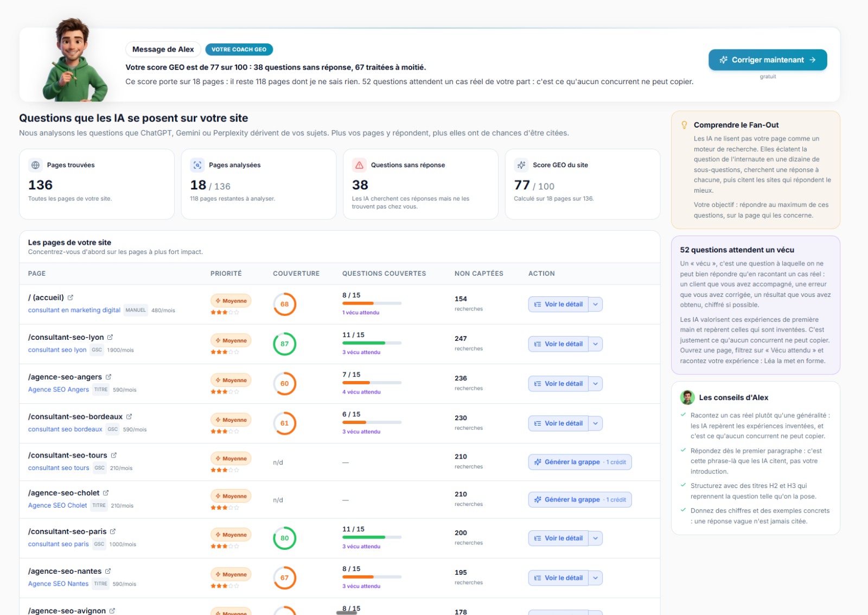Click the 6 / 15 progress bar for consultant-seo-bordeaux
Viewport: 868px width, 615px height.
(372, 422)
